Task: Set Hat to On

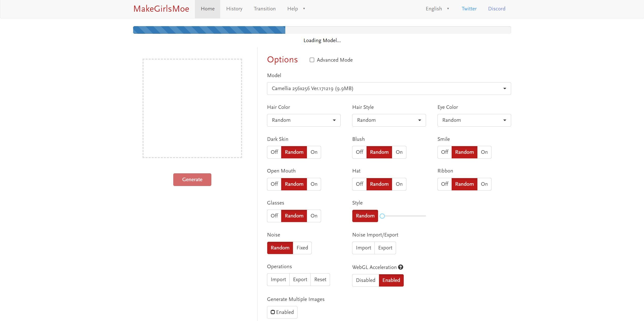Action: 399,184
